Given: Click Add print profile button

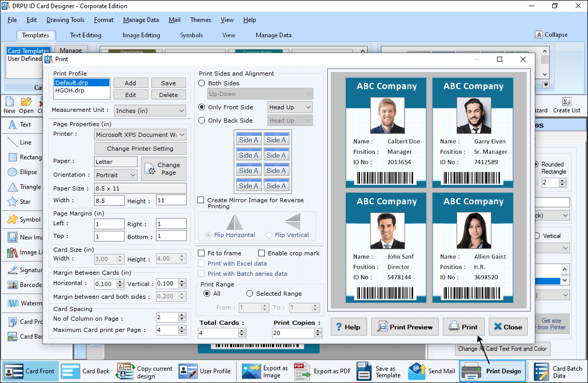Looking at the screenshot, I should tap(130, 83).
